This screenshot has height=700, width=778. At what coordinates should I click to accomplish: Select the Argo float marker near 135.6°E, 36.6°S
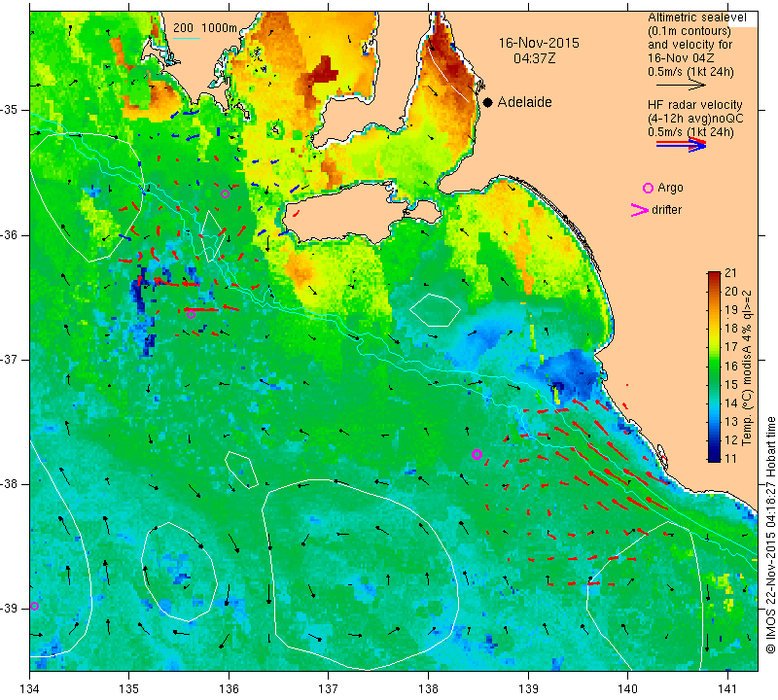click(191, 314)
